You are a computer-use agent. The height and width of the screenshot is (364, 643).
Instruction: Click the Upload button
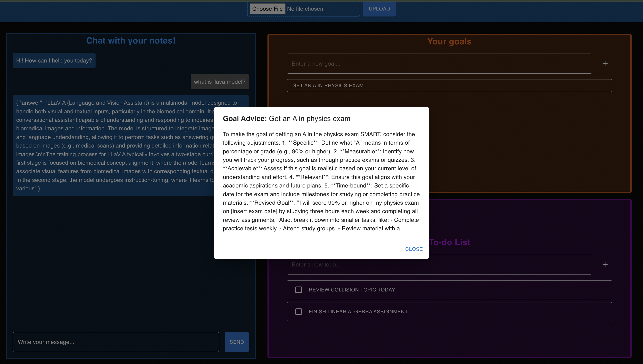click(x=379, y=9)
